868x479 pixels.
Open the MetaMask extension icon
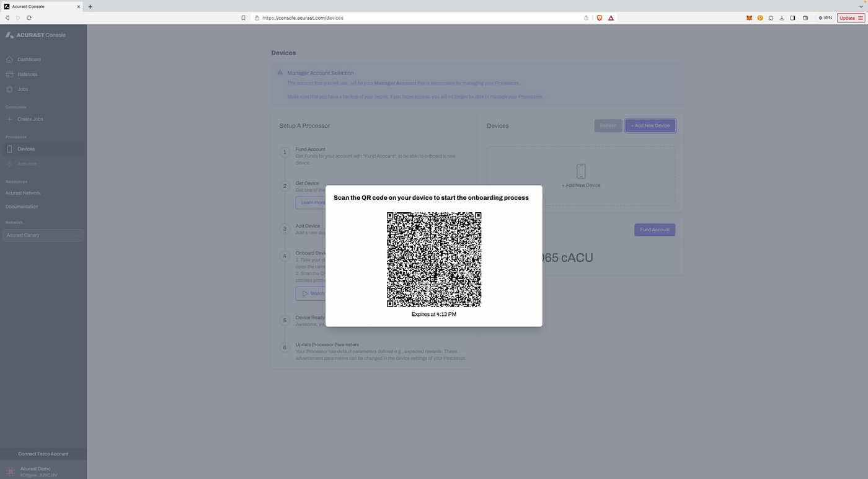pos(749,18)
